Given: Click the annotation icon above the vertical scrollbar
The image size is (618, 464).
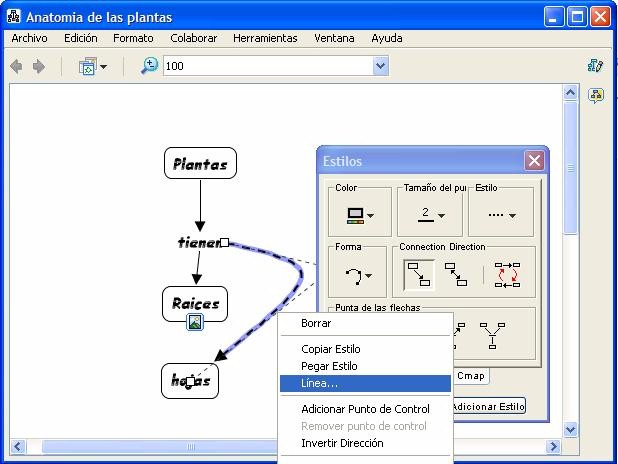Looking at the screenshot, I should 596,96.
